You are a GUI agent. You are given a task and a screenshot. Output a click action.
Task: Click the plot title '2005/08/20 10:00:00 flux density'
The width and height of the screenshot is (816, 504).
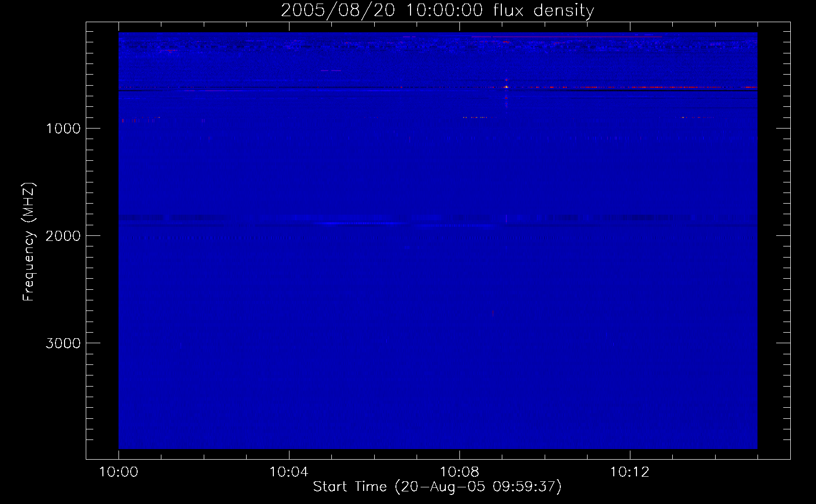(x=437, y=11)
